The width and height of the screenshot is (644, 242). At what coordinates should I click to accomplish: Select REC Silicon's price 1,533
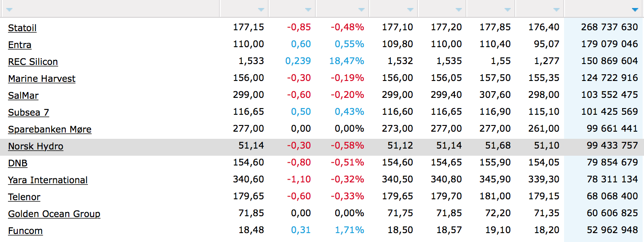pyautogui.click(x=251, y=61)
